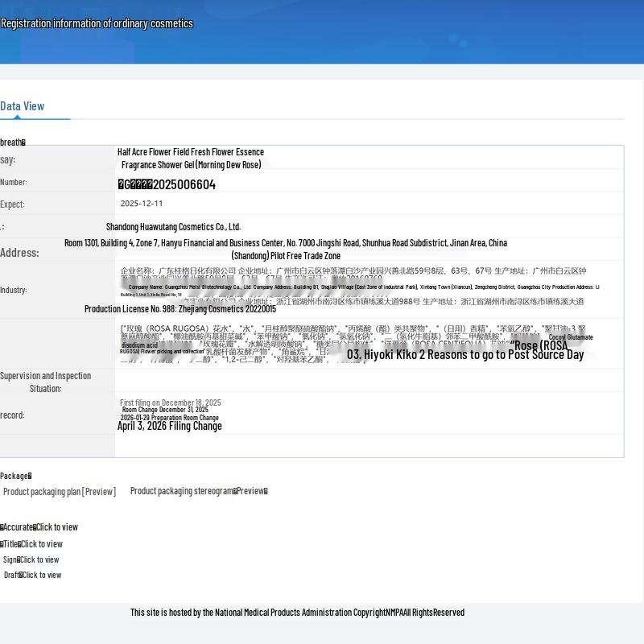
Task: Select the registration number ending 2025006604
Action: pos(167,184)
